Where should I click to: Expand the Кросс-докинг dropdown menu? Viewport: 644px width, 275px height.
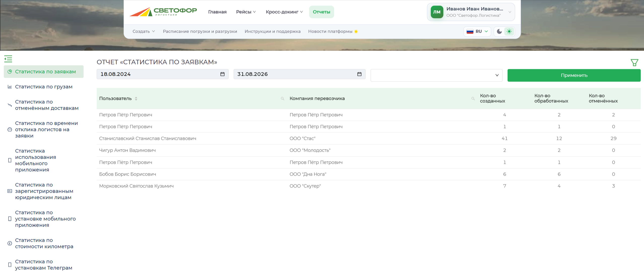coord(284,12)
